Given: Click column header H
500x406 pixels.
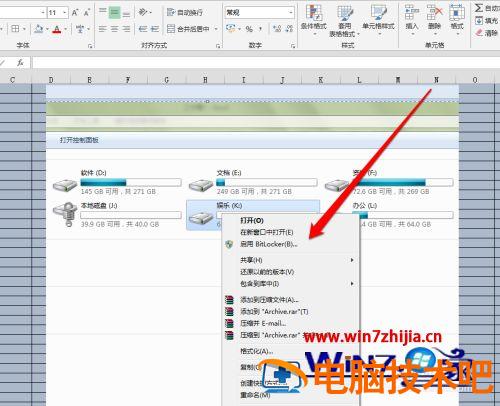Looking at the screenshot, I should pos(205,80).
